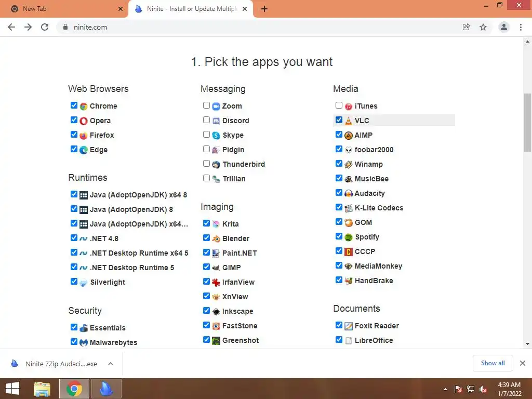532x399 pixels.
Task: Open the Chrome profile avatar
Action: (x=504, y=27)
